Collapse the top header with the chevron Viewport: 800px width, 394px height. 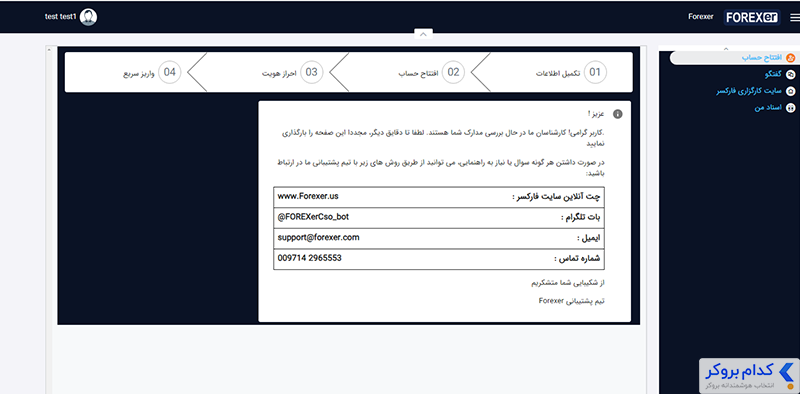pos(423,34)
